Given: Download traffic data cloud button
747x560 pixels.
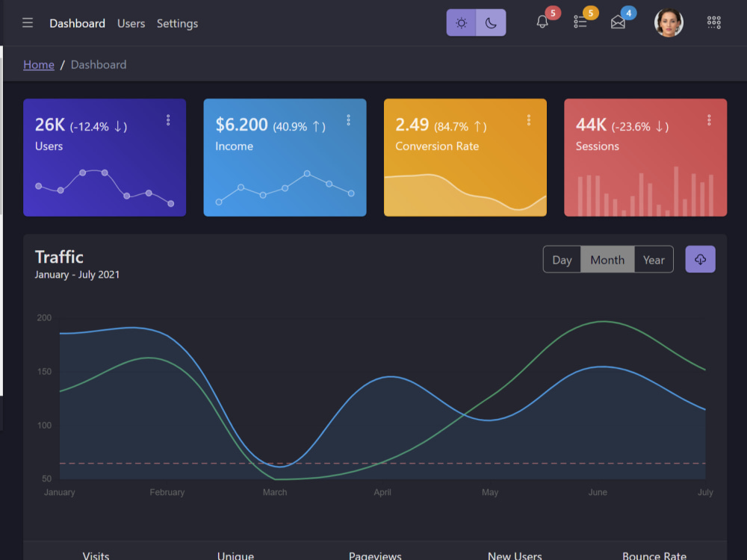Looking at the screenshot, I should [701, 260].
